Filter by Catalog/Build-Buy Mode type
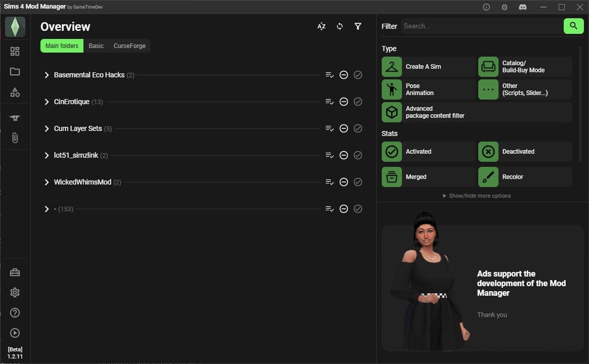 (x=525, y=67)
